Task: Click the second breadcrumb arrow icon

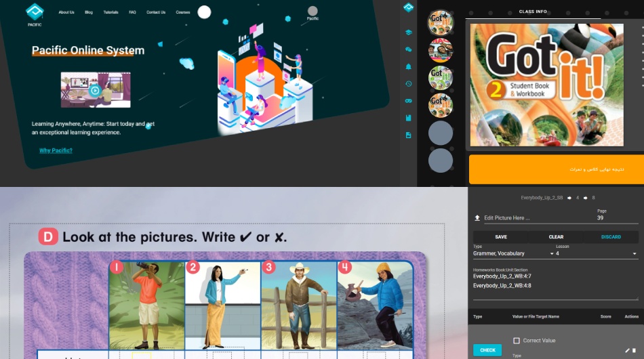Action: (x=586, y=198)
